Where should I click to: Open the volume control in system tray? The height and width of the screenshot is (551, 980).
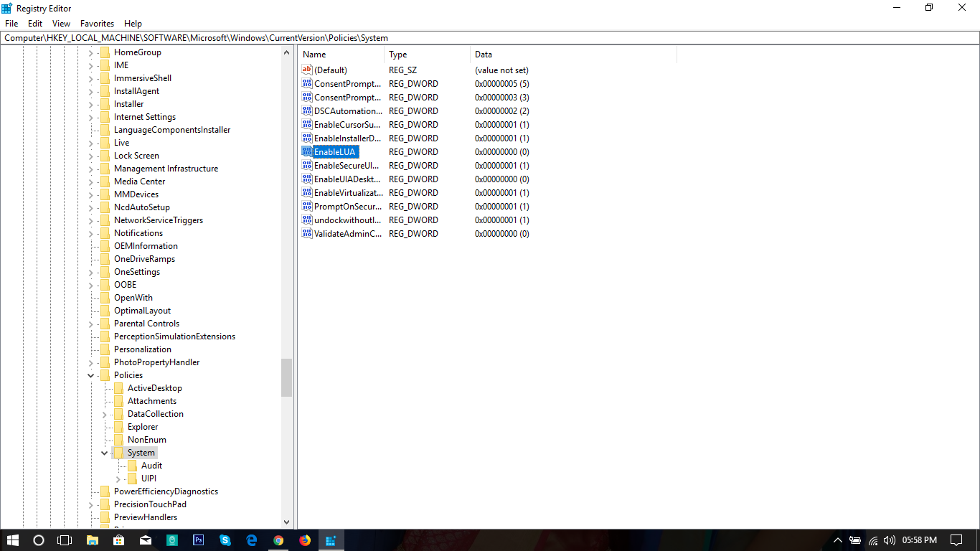pos(890,540)
